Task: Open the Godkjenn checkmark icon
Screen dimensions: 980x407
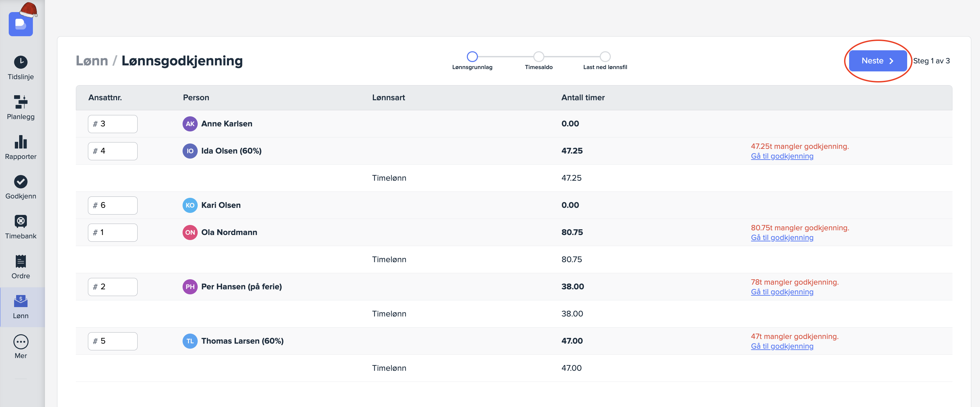Action: (x=20, y=182)
